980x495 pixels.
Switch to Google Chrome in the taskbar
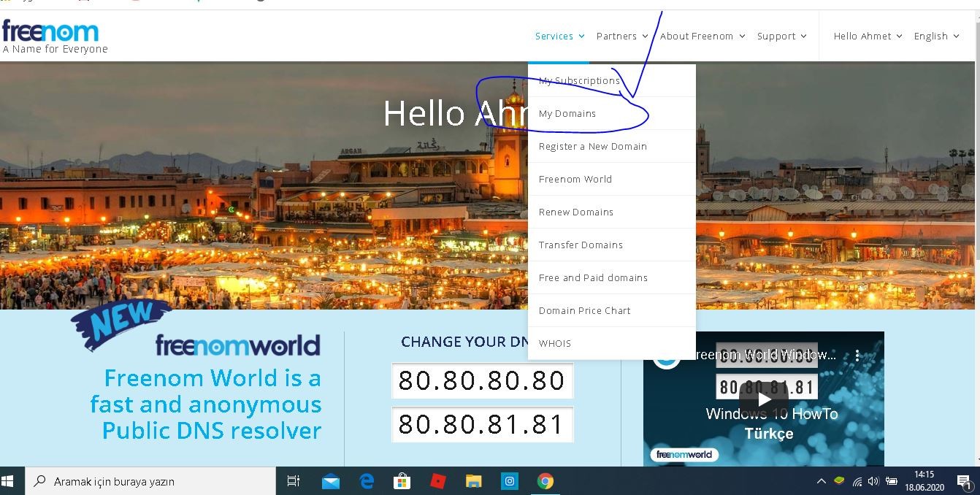tap(545, 481)
